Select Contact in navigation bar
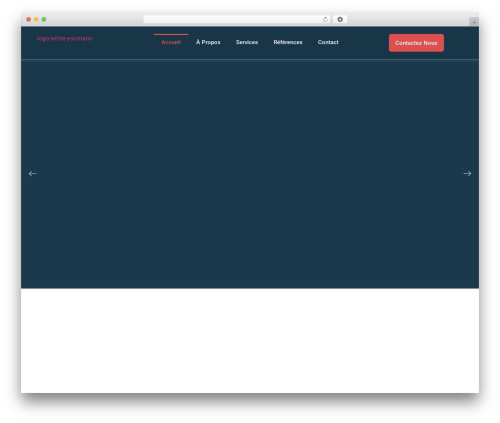The height and width of the screenshot is (423, 500). tap(328, 42)
